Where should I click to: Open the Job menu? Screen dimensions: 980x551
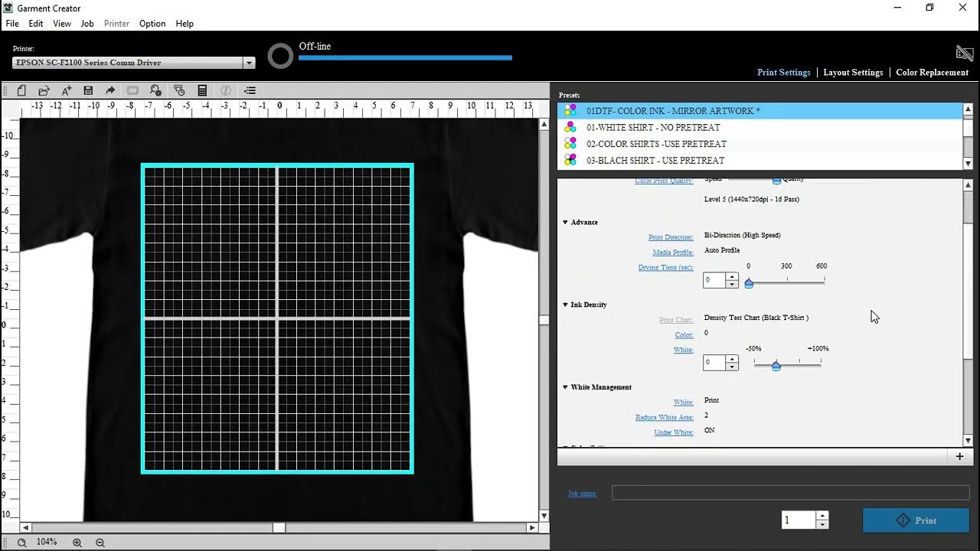coord(87,24)
